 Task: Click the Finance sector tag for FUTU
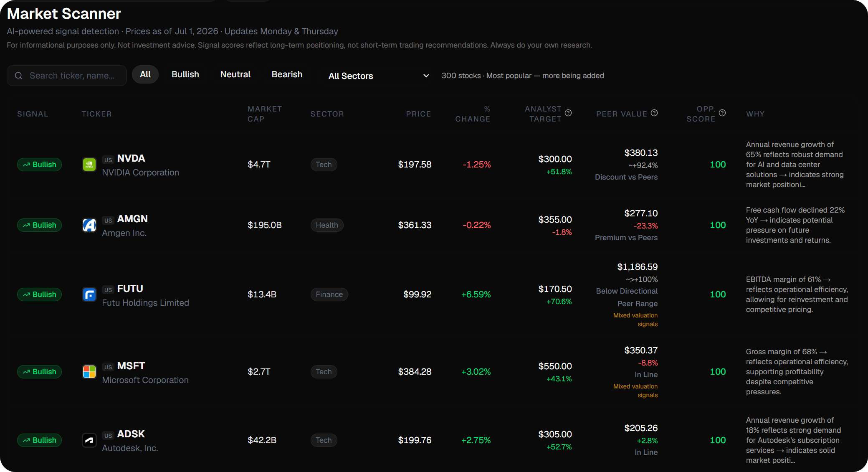[x=329, y=294]
